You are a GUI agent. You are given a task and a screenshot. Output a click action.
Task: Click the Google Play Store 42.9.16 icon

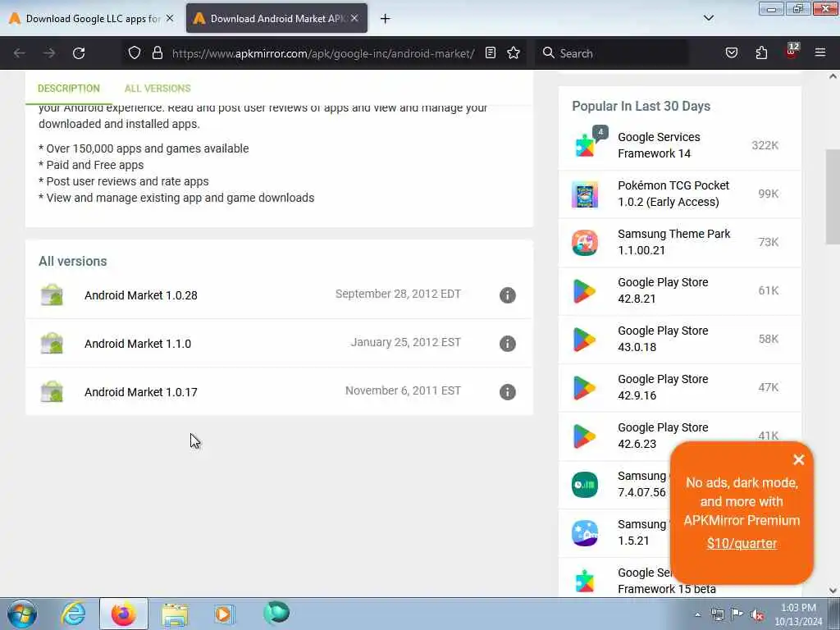(x=585, y=387)
